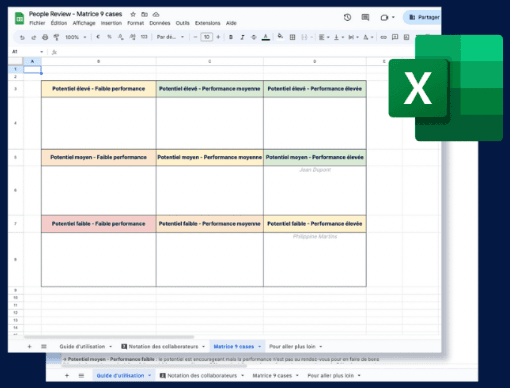Open the font family dropdown 'Par dé...'
Image resolution: width=510 pixels, height=388 pixels.
(x=170, y=37)
